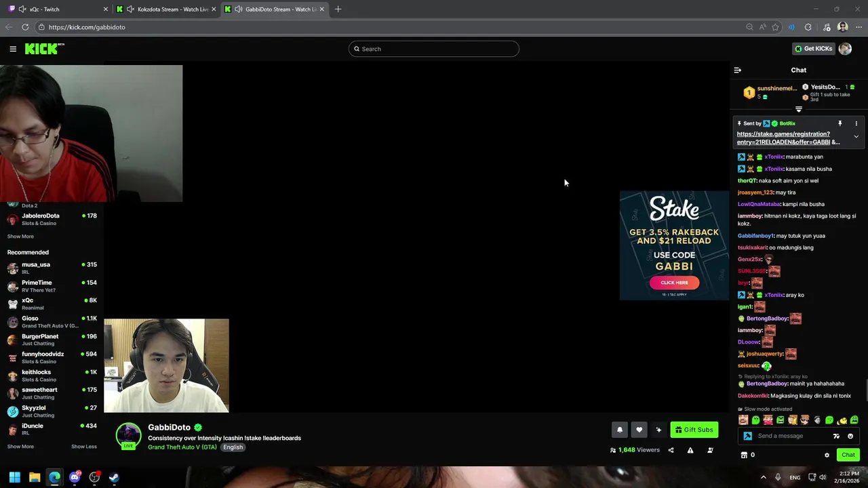Share the stream using share icon
Image resolution: width=868 pixels, height=488 pixels.
671,450
